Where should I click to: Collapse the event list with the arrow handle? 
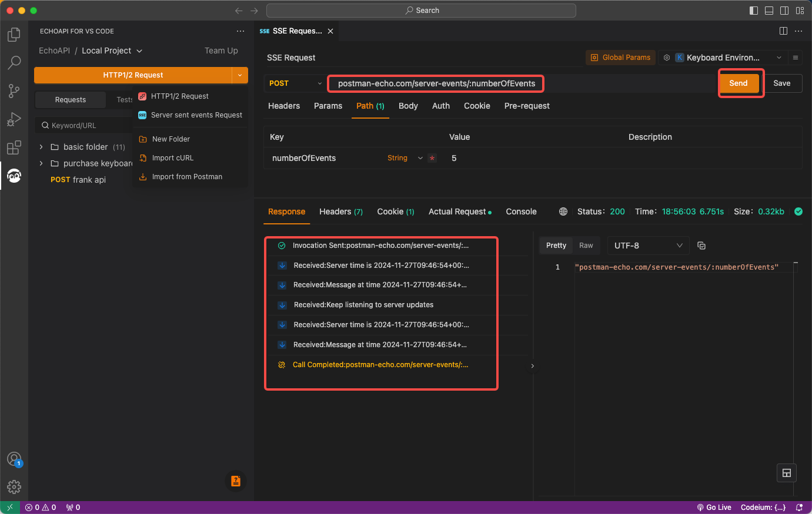[533, 366]
